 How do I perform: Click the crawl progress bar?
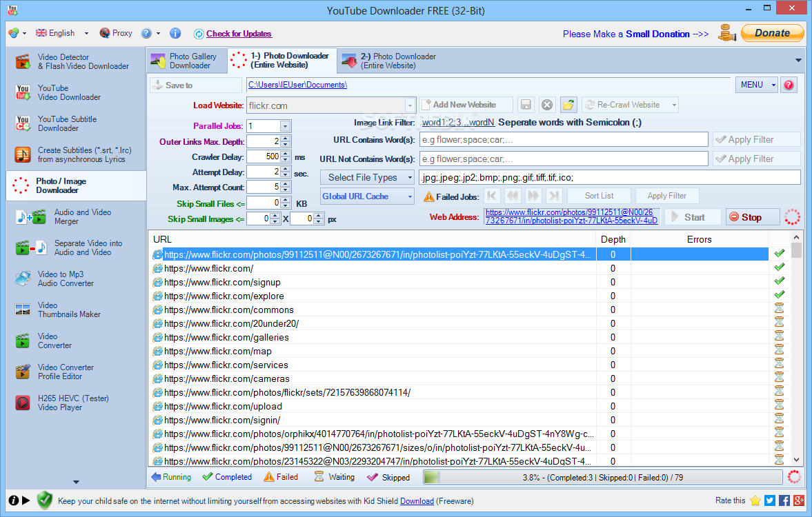[602, 477]
